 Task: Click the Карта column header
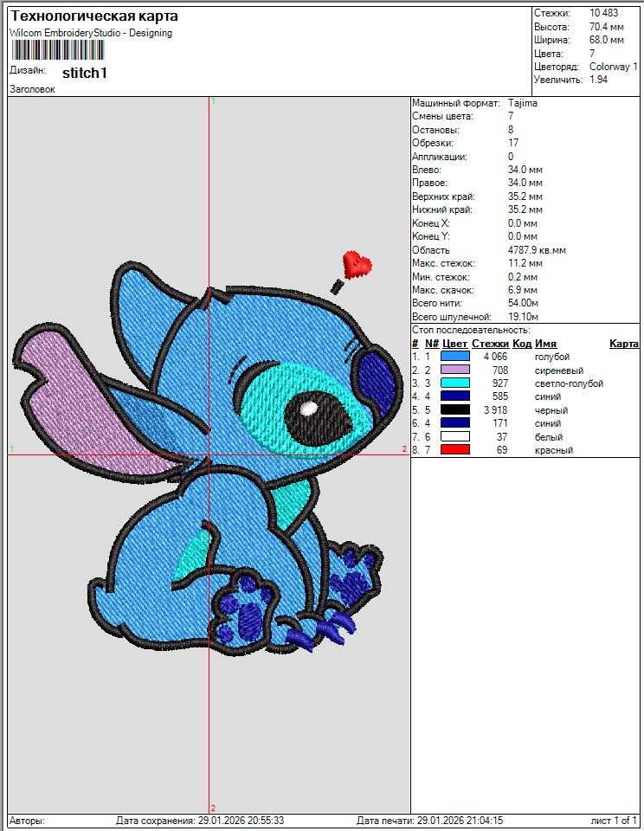click(623, 344)
